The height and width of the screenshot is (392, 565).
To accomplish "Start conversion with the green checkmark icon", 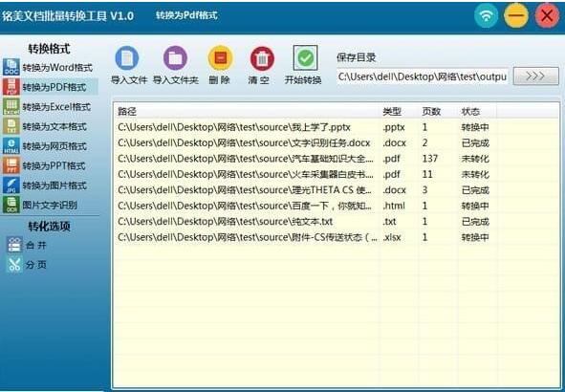I will click(305, 57).
